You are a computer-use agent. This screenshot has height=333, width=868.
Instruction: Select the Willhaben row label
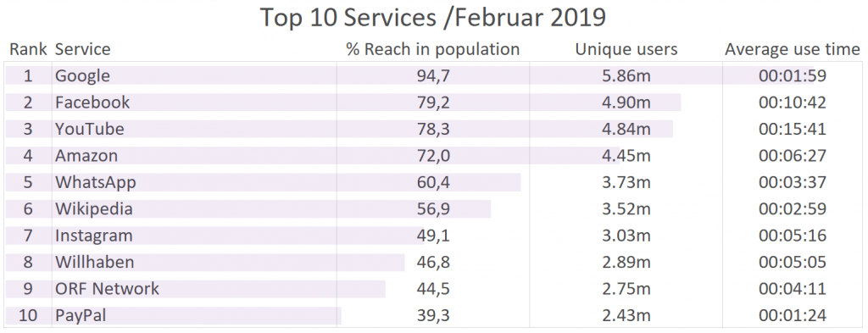coord(95,262)
